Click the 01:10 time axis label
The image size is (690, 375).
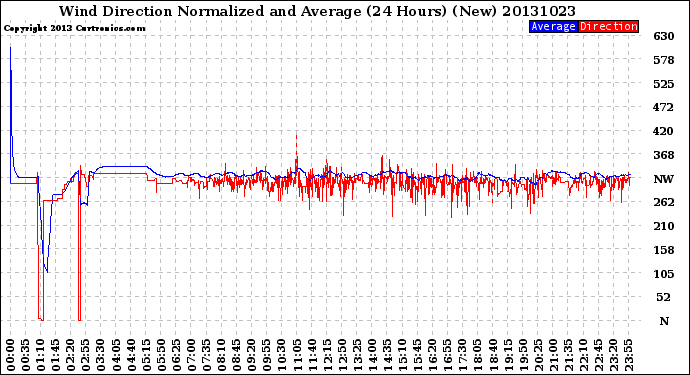click(40, 355)
